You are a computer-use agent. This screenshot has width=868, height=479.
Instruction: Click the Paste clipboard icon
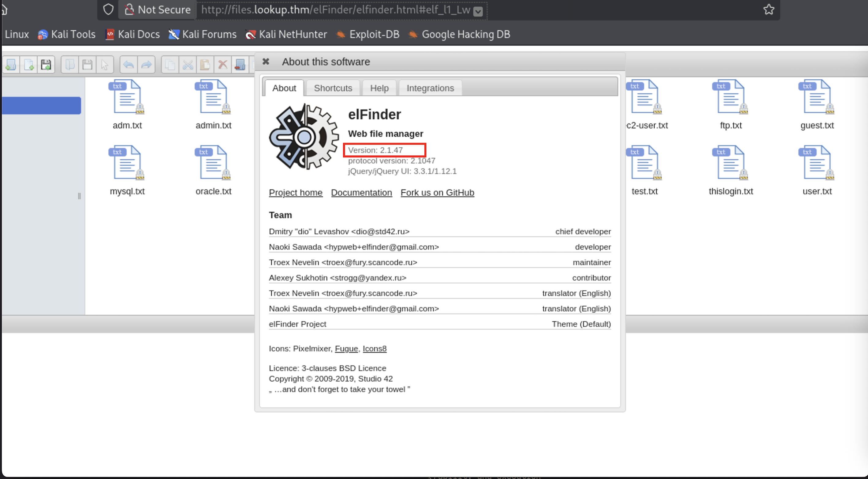click(205, 64)
